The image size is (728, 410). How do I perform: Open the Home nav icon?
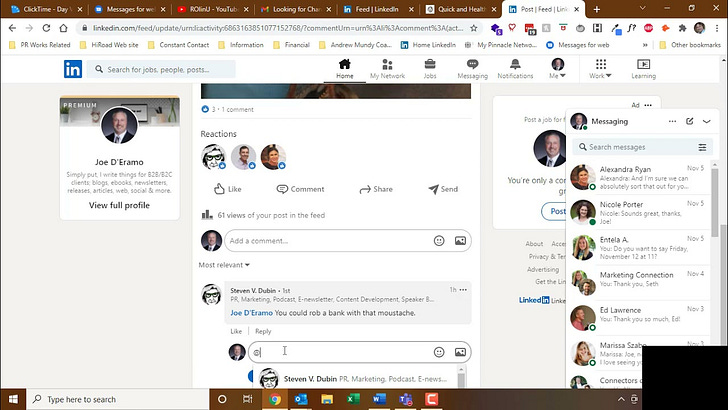[x=344, y=69]
